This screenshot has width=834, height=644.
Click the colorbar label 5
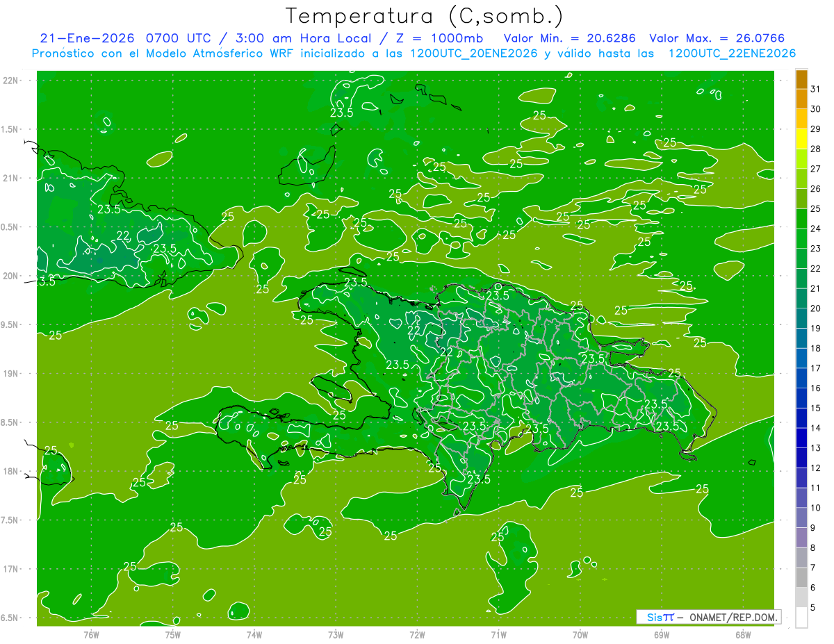(814, 608)
